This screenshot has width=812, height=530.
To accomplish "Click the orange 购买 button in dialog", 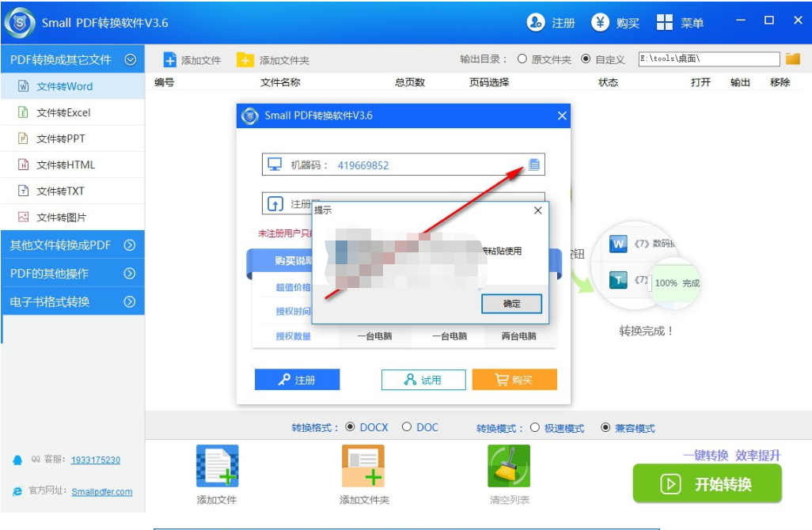I will coord(514,380).
